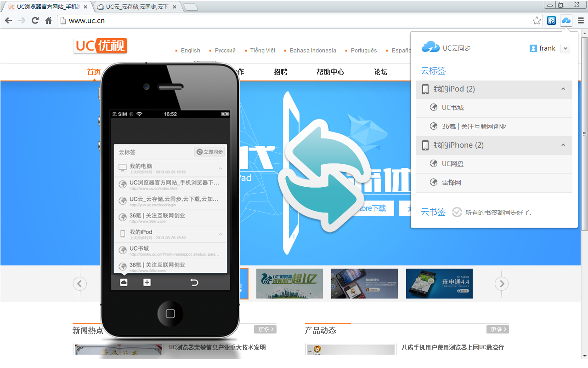
Task: Select Português language link
Action: pyautogui.click(x=364, y=51)
